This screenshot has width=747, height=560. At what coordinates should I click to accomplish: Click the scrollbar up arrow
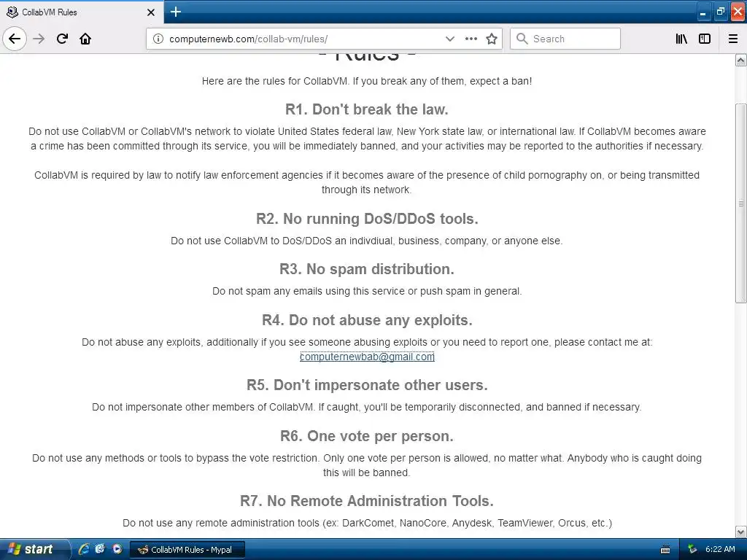tap(740, 61)
